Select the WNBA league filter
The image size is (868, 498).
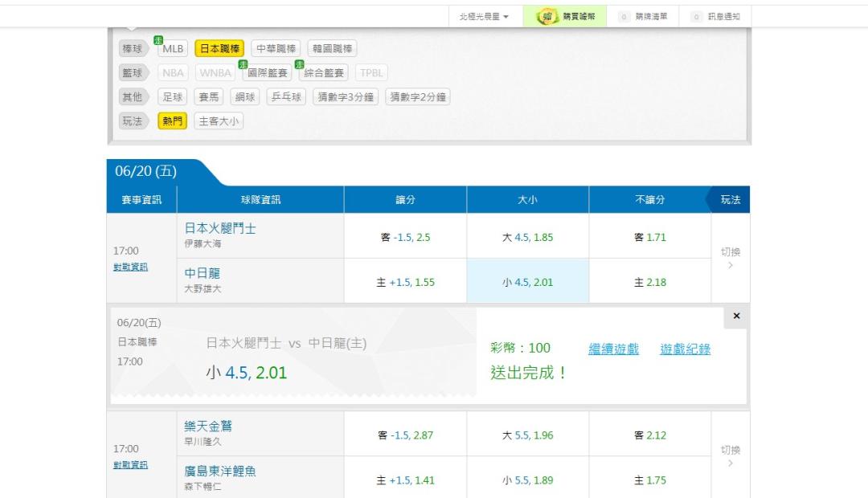coord(215,72)
